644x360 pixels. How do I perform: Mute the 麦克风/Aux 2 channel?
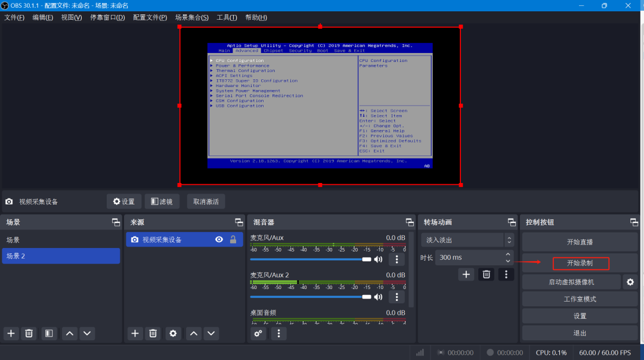[x=378, y=297]
